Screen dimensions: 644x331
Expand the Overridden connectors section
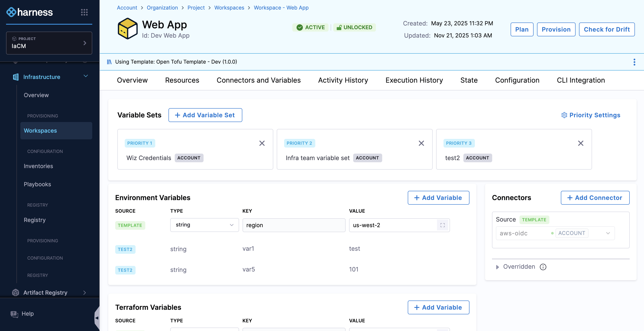tap(497, 267)
